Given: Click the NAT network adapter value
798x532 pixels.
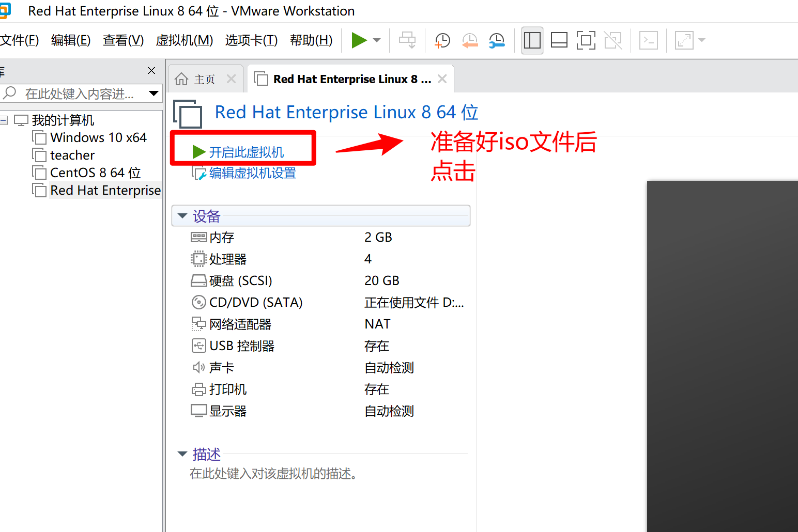Looking at the screenshot, I should click(377, 324).
